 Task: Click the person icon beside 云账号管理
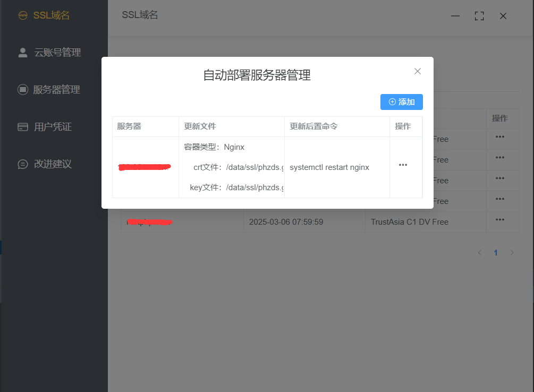tap(23, 53)
